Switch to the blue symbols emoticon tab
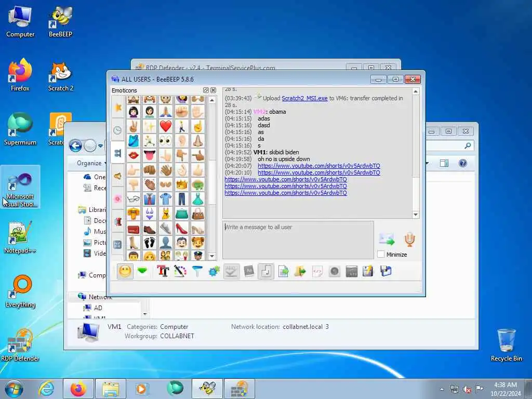The image size is (532, 399). pyautogui.click(x=118, y=244)
